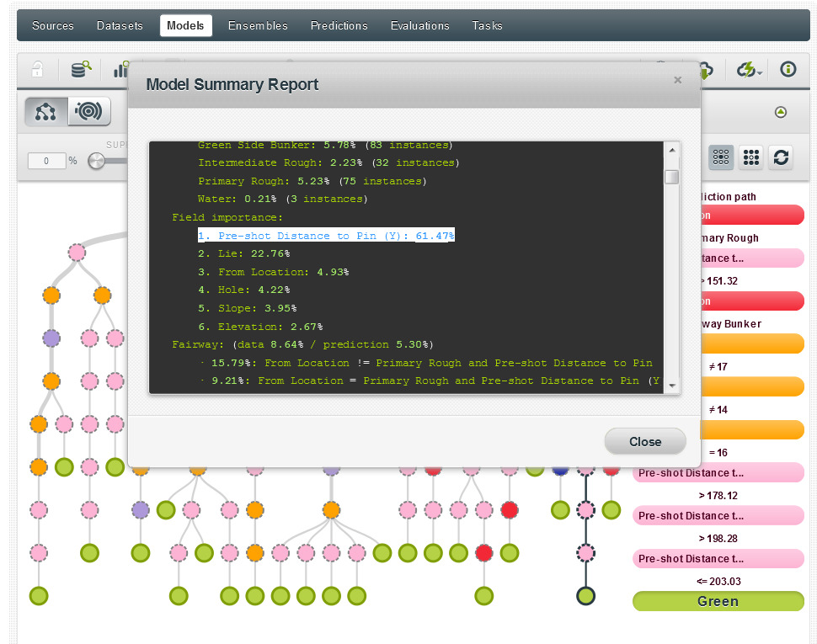Click the model info icon
Viewport: 817px width, 644px height.
pos(788,70)
